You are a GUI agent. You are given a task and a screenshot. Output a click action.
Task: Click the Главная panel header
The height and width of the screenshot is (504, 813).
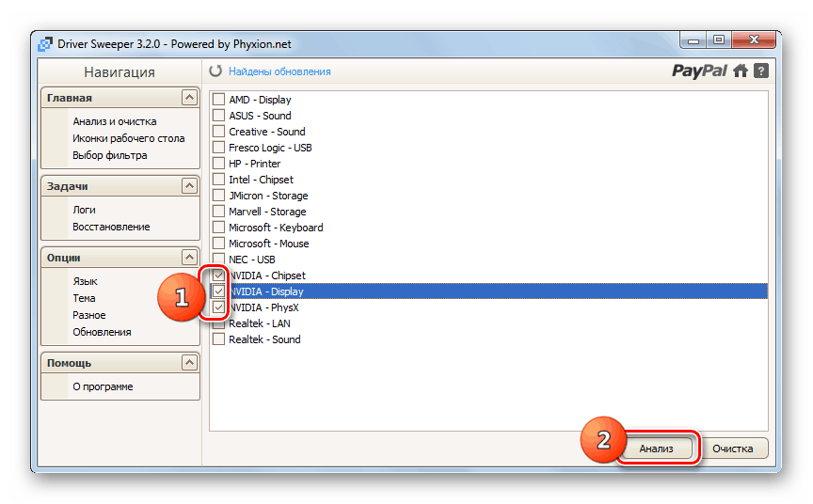(x=120, y=98)
